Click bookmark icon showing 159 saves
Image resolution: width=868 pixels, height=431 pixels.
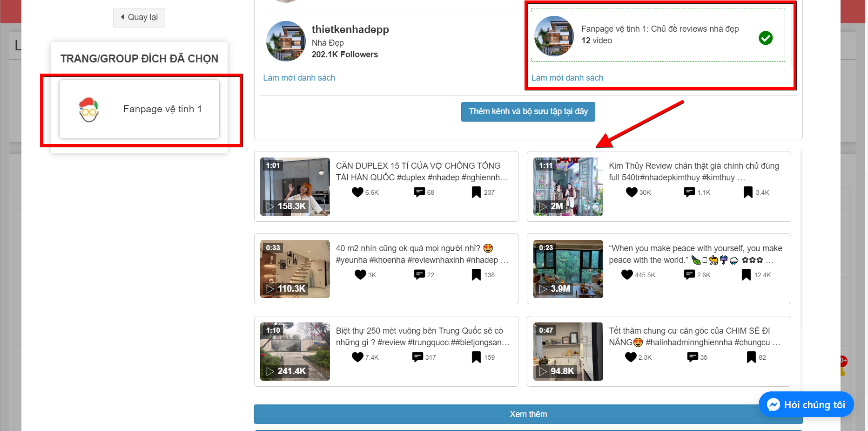476,357
